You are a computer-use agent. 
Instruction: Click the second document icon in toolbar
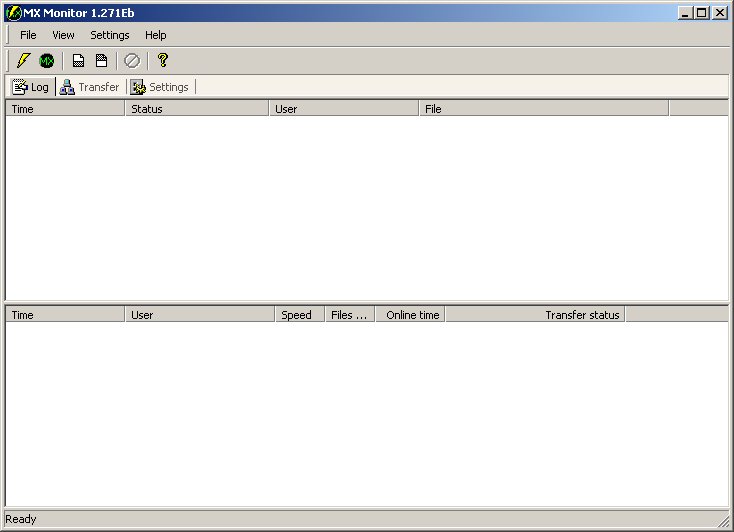pyautogui.click(x=101, y=61)
